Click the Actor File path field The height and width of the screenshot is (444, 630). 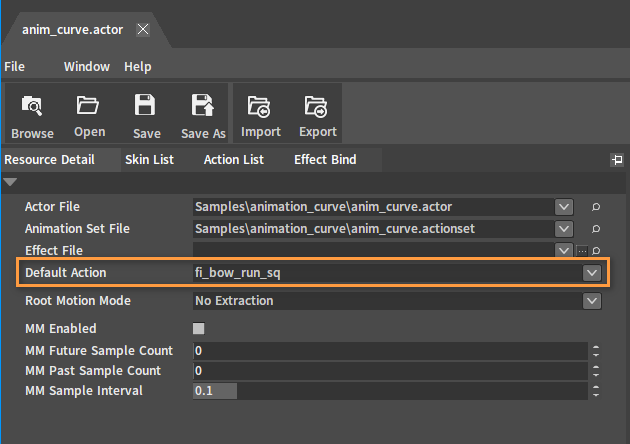(x=374, y=207)
